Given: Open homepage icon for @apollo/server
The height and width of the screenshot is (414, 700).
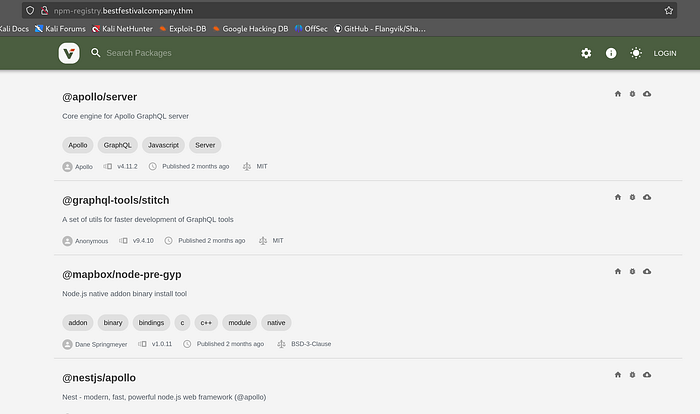Looking at the screenshot, I should click(618, 94).
